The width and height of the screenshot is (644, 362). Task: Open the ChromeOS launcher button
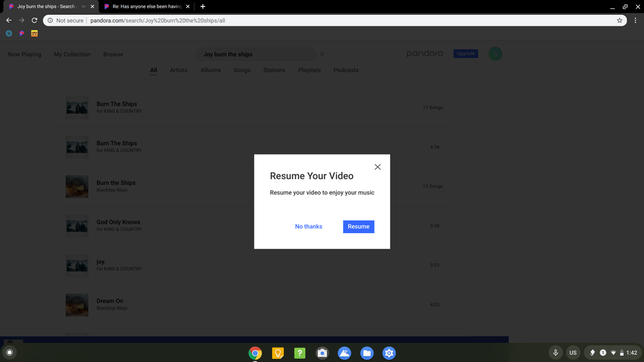coord(10,352)
